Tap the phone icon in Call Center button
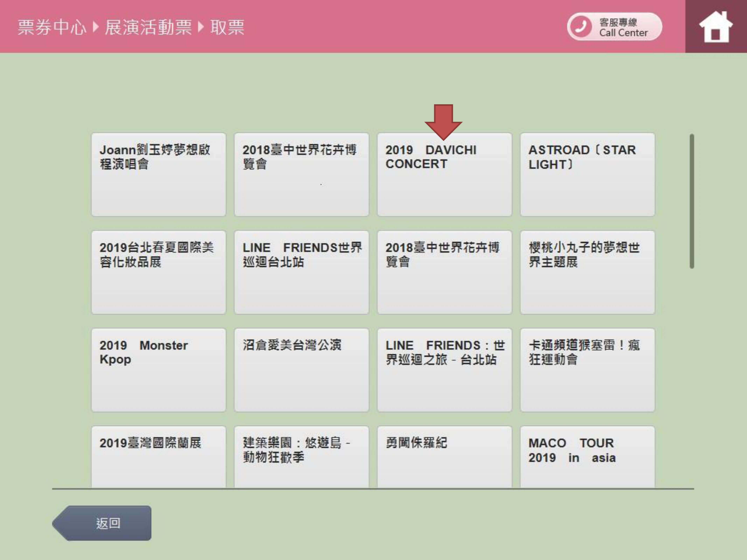Screen dimensions: 747x560 (x=581, y=27)
